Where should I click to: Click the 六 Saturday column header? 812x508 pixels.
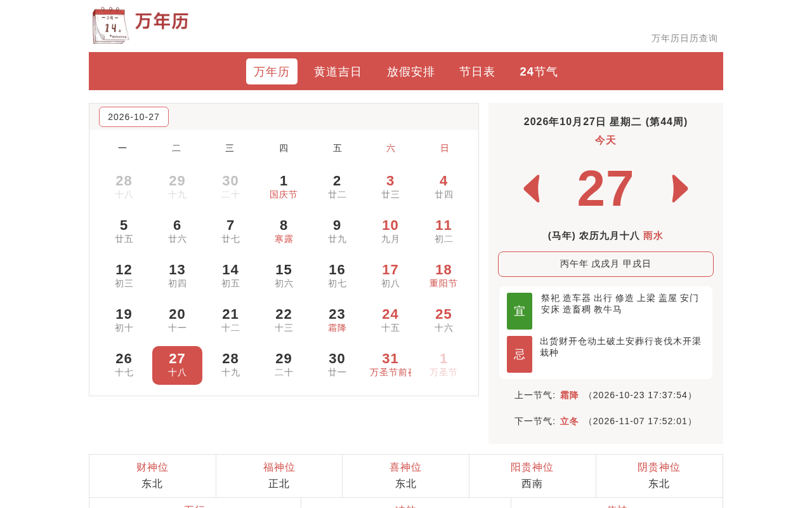(x=391, y=148)
